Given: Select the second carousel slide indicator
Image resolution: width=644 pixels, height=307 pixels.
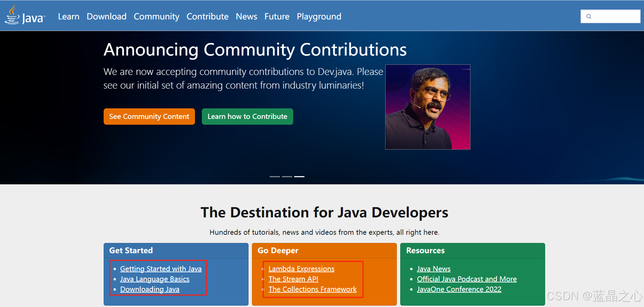Looking at the screenshot, I should (x=287, y=176).
